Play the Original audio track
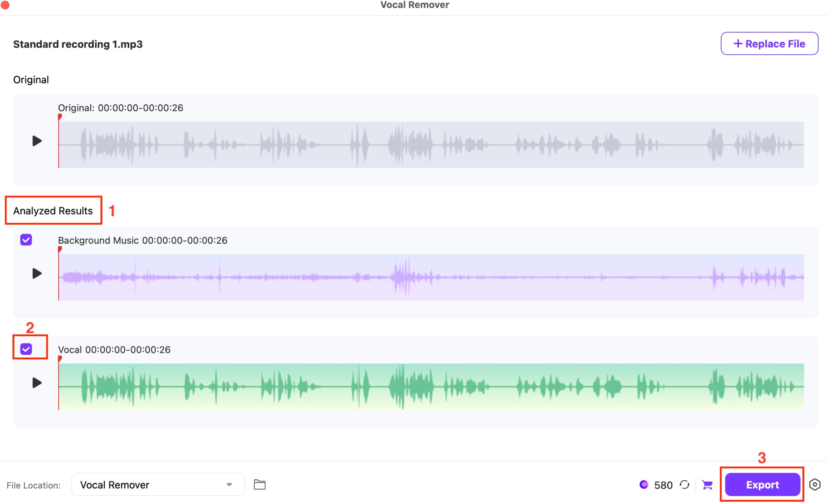Screen dimensions: 828x504 tap(37, 141)
